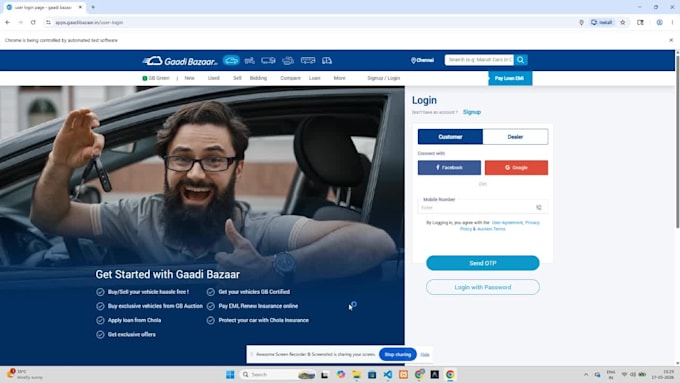
Task: Click the magnifier search button in header
Action: tap(520, 60)
